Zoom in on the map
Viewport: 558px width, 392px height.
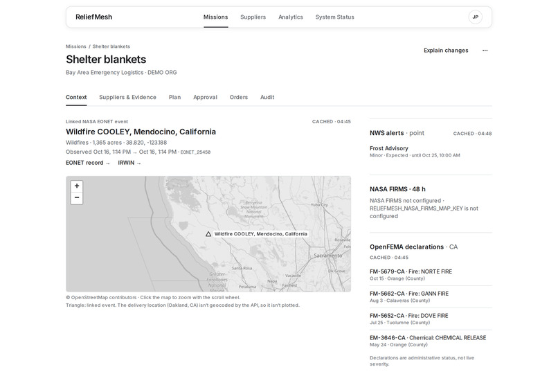point(77,186)
